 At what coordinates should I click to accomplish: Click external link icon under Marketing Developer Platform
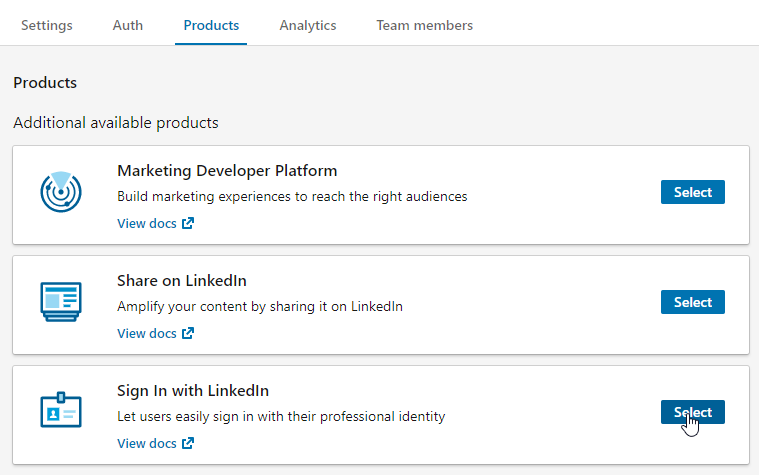click(188, 224)
